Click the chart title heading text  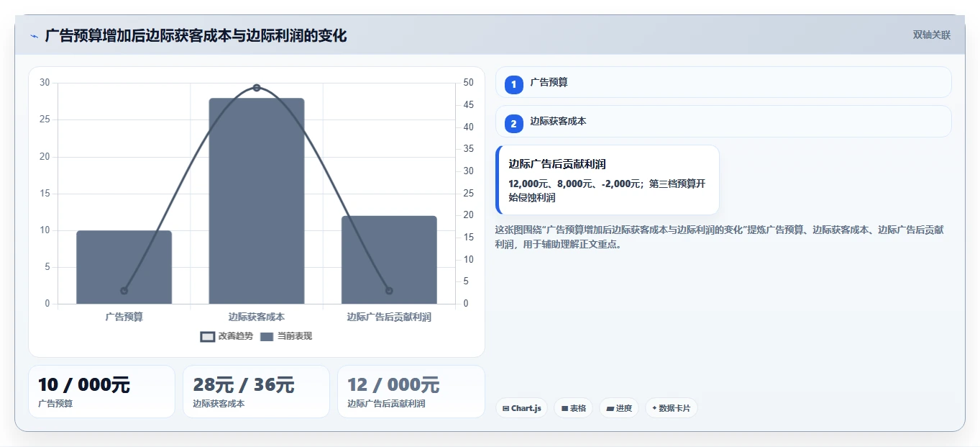pyautogui.click(x=196, y=35)
